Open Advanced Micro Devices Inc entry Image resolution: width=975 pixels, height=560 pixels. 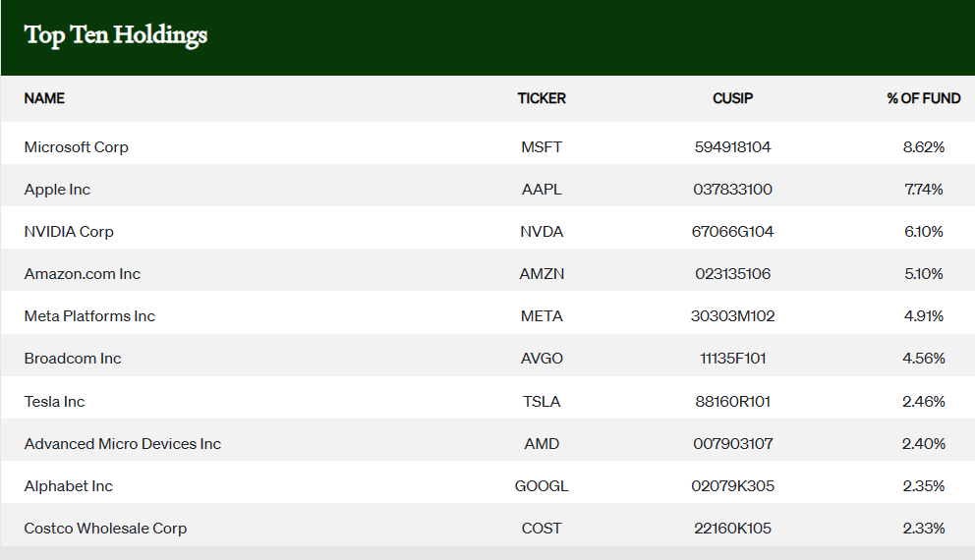point(122,443)
